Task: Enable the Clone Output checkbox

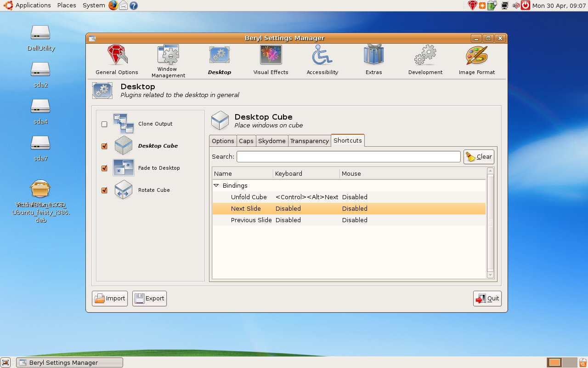Action: point(104,124)
